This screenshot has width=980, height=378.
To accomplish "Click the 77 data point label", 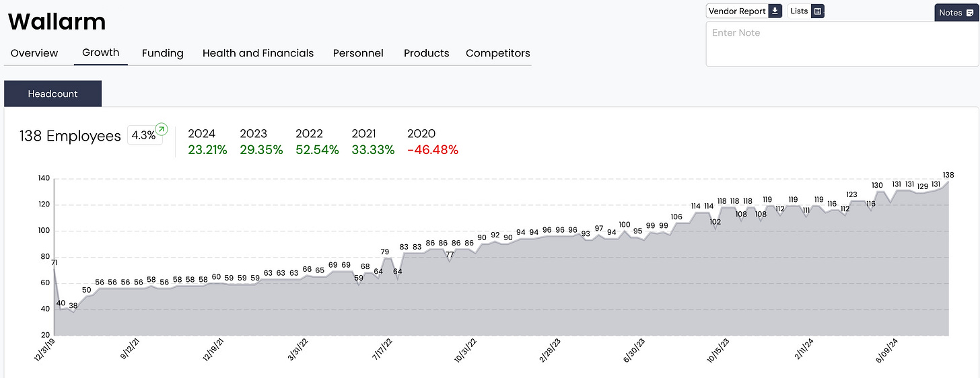I will point(450,254).
